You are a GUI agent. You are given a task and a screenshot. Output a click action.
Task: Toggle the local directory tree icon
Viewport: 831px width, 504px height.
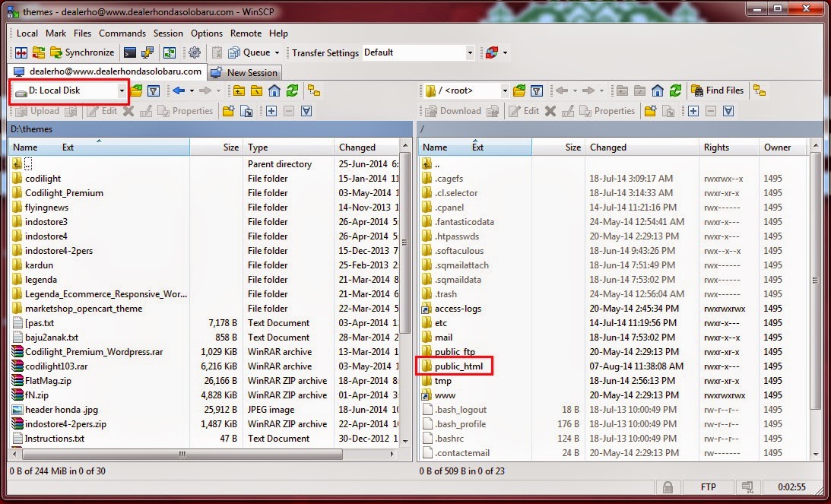pos(314,90)
